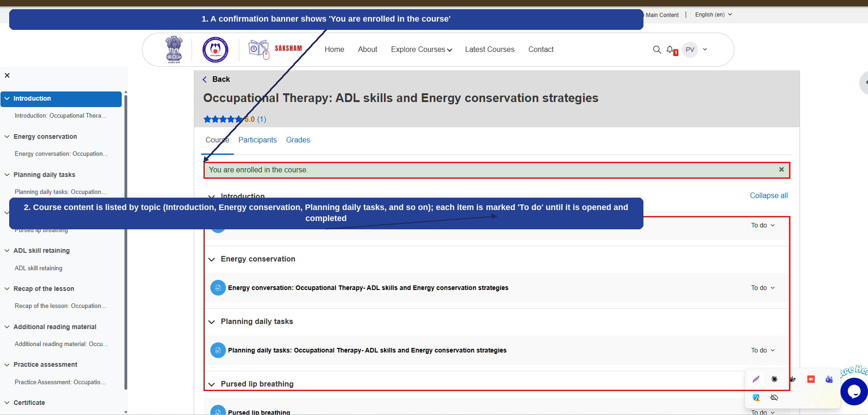This screenshot has width=868, height=415.
Task: Click the PV user avatar
Action: (690, 50)
